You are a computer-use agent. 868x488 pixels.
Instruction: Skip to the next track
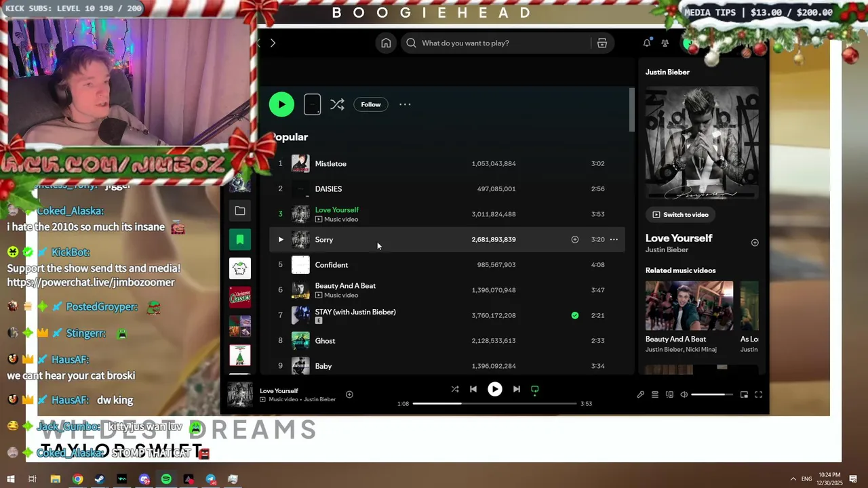517,389
